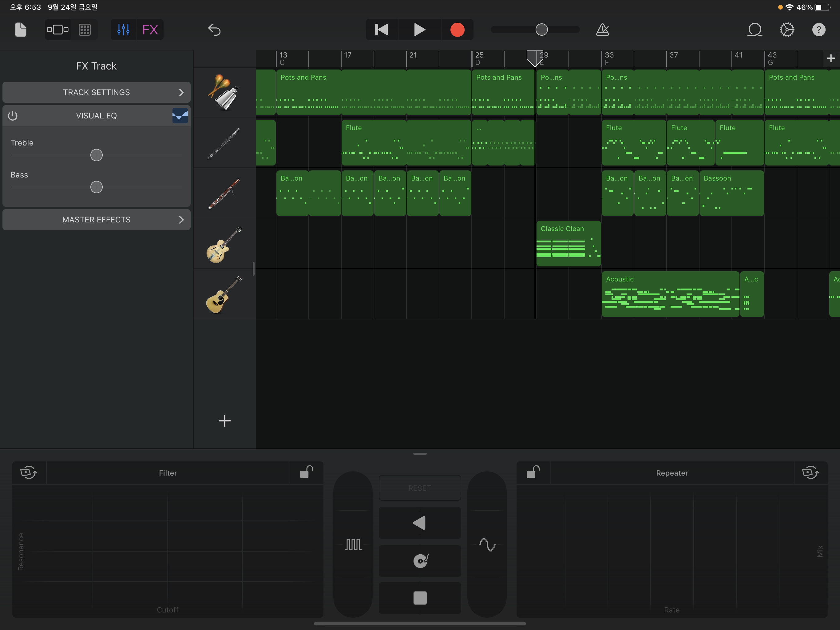The image size is (840, 630).
Task: Open the Loop Browser
Action: (x=755, y=30)
